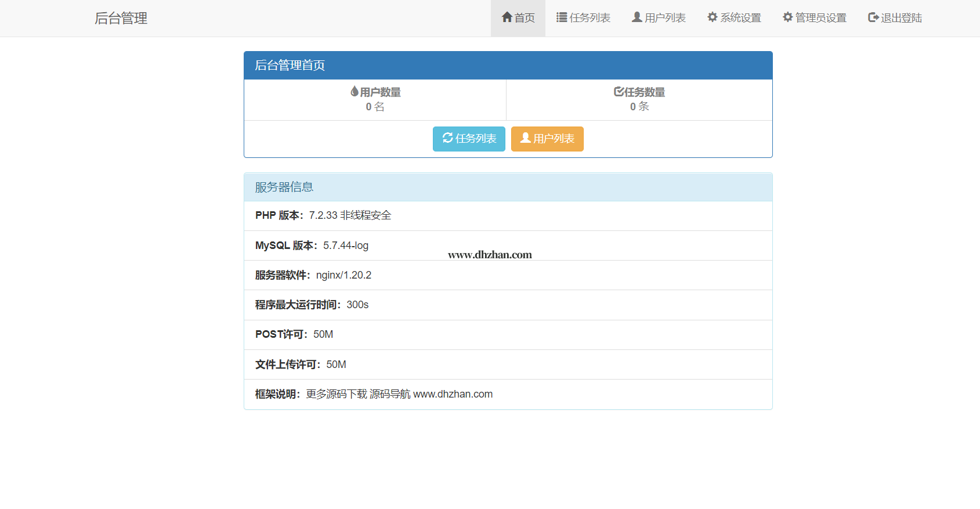Screen dimensions: 980x509
Task: Click the logout icon beside 退出登陆
Action: (873, 17)
